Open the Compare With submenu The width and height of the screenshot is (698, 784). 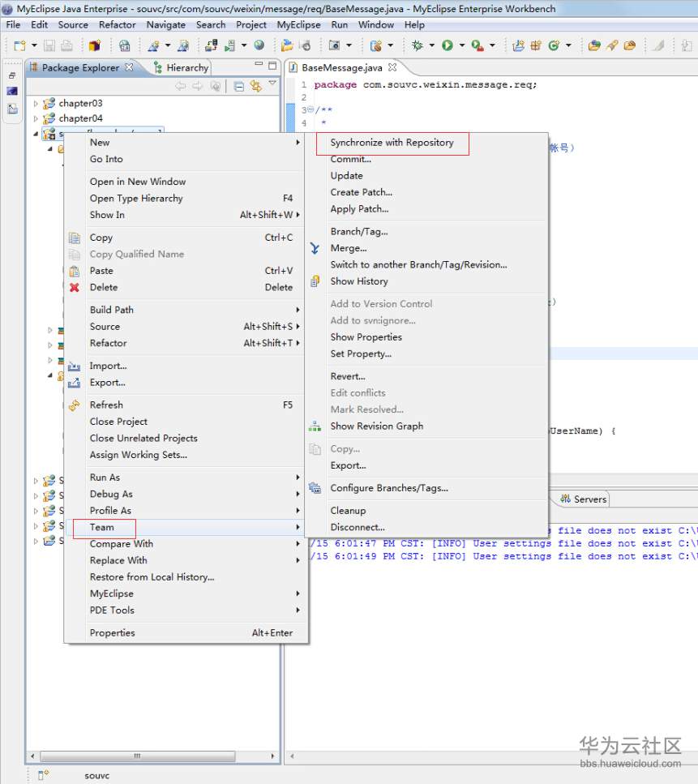pyautogui.click(x=186, y=543)
